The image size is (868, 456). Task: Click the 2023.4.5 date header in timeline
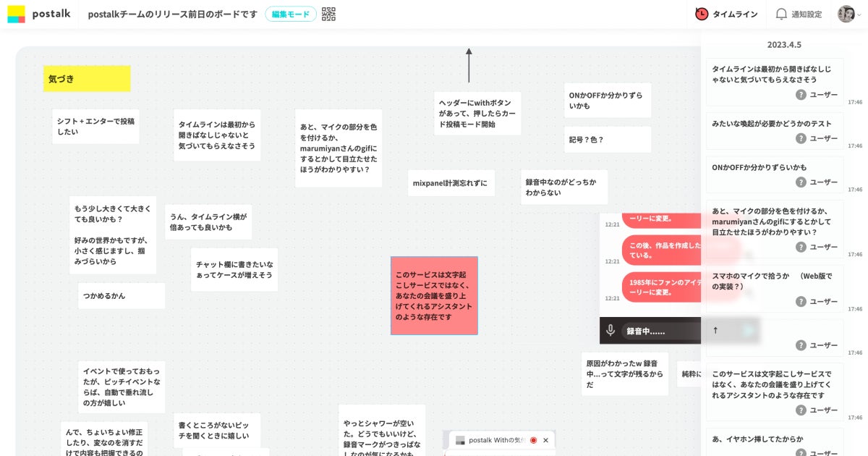(x=784, y=44)
